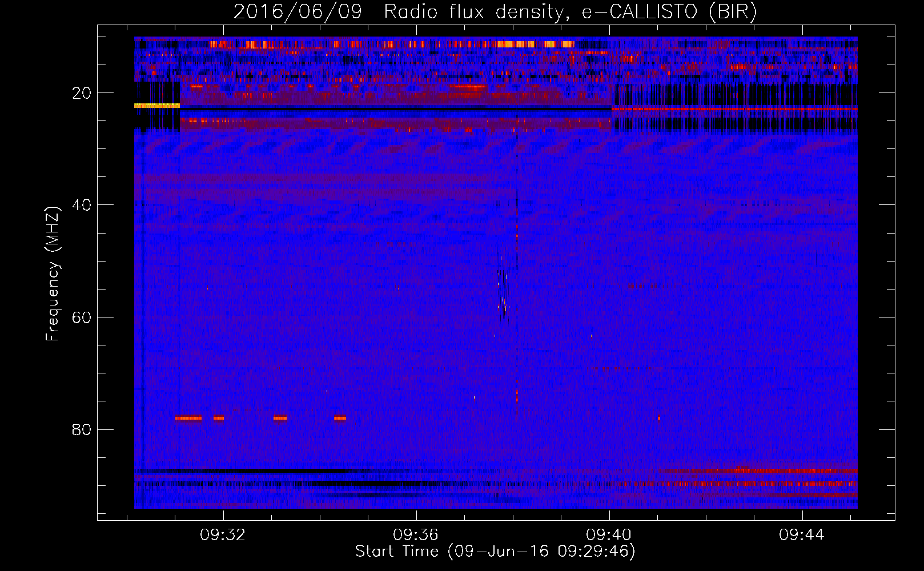Click the longest red dash near 78 MHz
Viewport: 924px width, 571px height.
tap(188, 418)
